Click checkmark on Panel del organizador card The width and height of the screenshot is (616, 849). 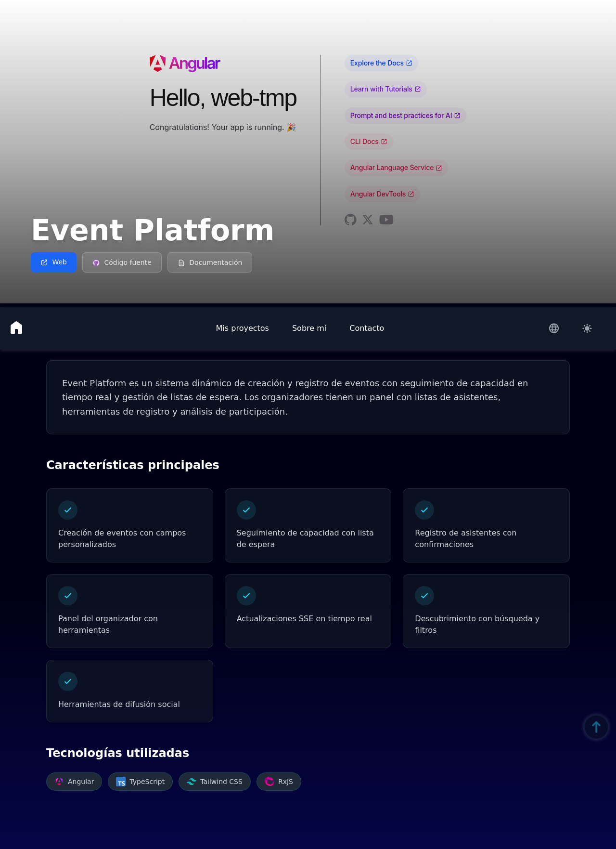click(x=68, y=596)
